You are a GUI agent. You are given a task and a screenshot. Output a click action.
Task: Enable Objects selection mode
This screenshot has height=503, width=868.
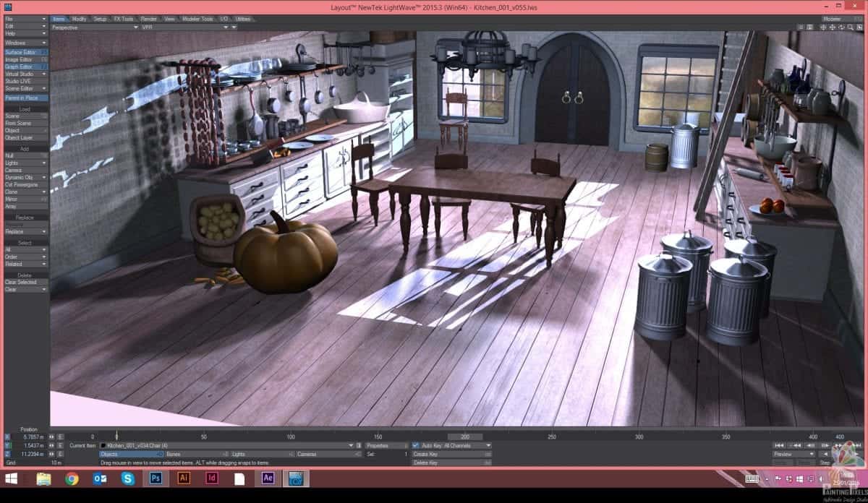point(130,455)
